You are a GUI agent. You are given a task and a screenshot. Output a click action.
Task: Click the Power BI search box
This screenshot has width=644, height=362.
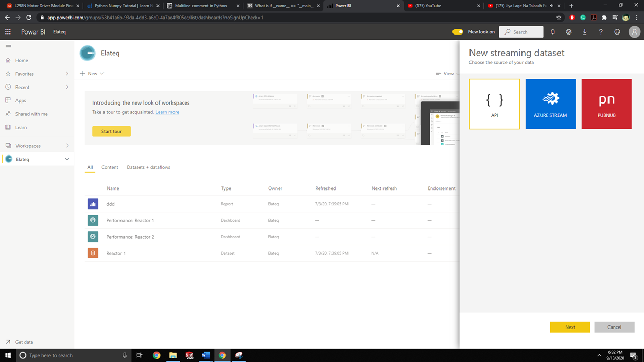pyautogui.click(x=521, y=32)
